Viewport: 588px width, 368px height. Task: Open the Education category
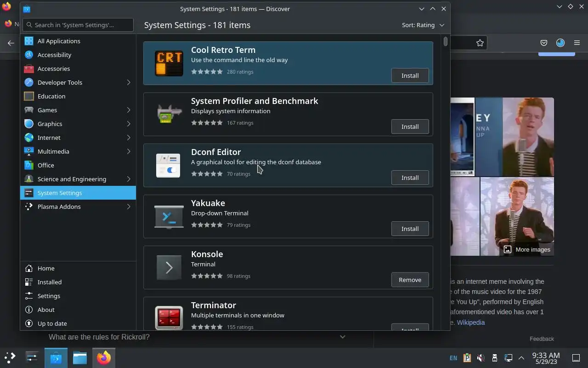78,96
